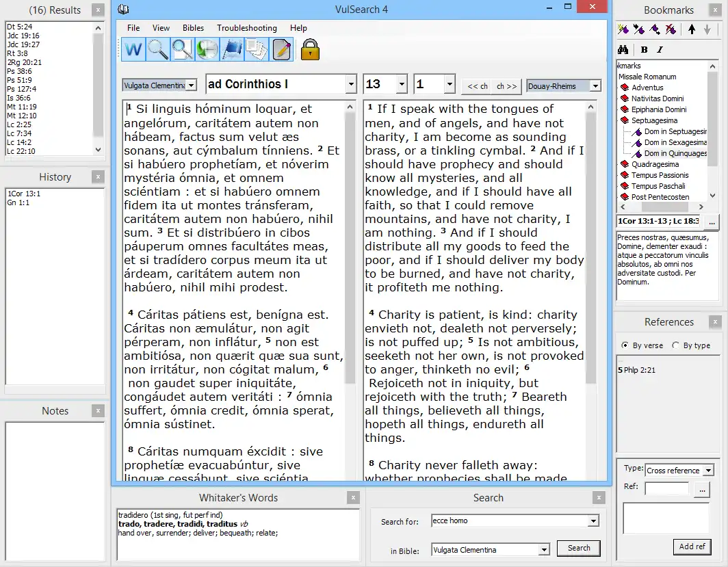This screenshot has height=567, width=728.
Task: Open the Douay-Rheims translation dropdown
Action: click(595, 86)
